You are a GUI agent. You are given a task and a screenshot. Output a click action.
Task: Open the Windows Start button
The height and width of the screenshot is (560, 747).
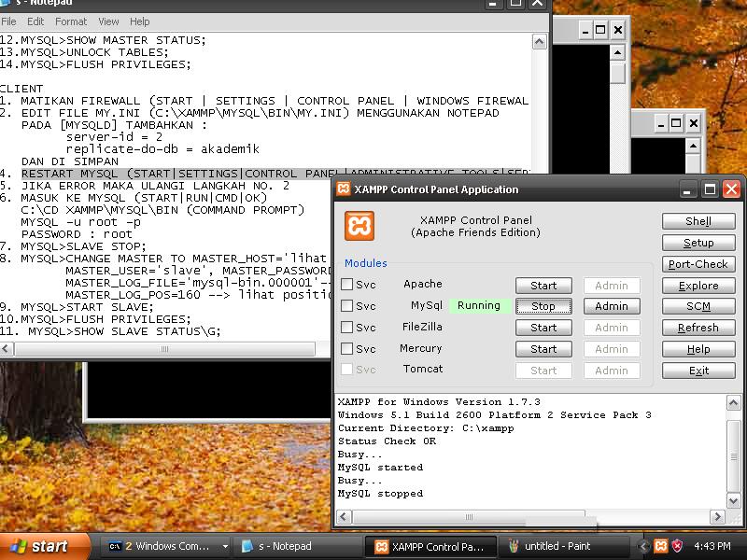[44, 546]
